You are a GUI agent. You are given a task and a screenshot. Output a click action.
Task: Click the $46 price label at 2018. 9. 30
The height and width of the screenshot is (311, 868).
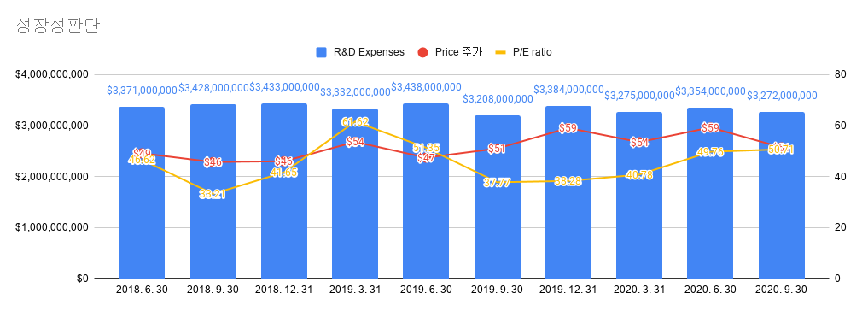tap(213, 161)
